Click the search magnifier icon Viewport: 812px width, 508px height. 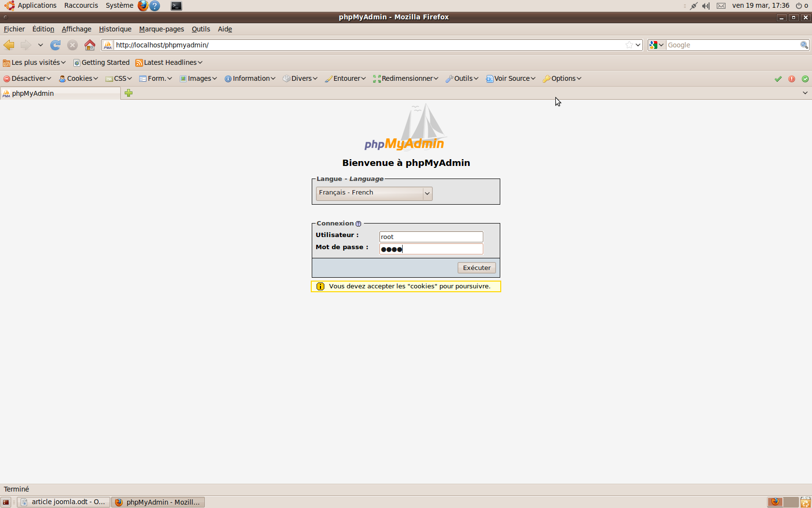coord(804,45)
